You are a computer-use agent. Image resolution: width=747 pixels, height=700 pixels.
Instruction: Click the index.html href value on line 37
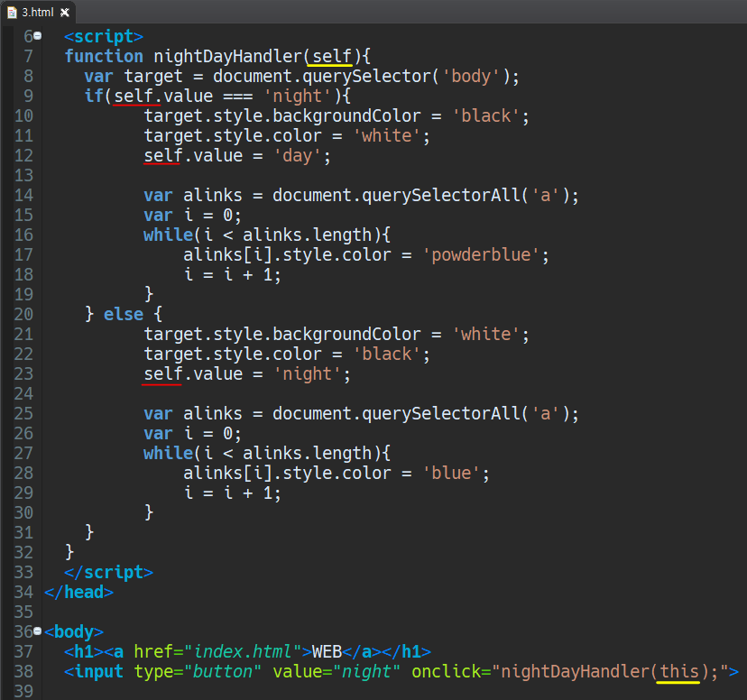[x=243, y=651]
